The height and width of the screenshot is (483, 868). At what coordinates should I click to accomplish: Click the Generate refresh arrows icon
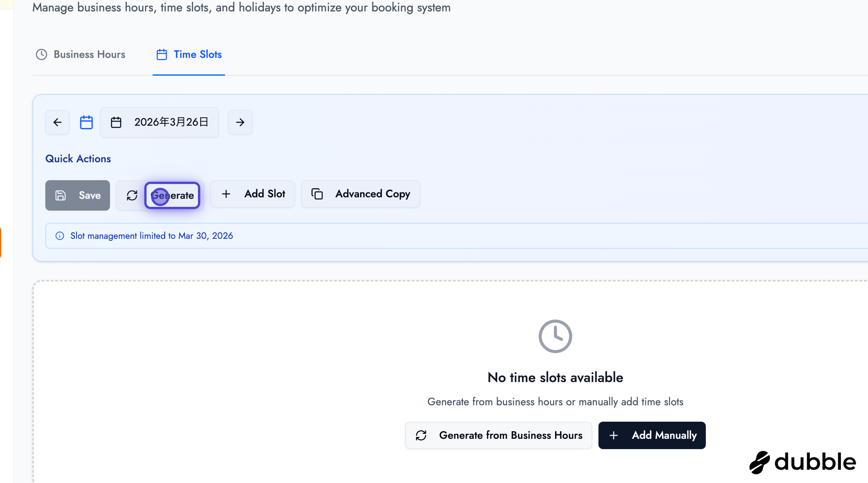point(132,195)
